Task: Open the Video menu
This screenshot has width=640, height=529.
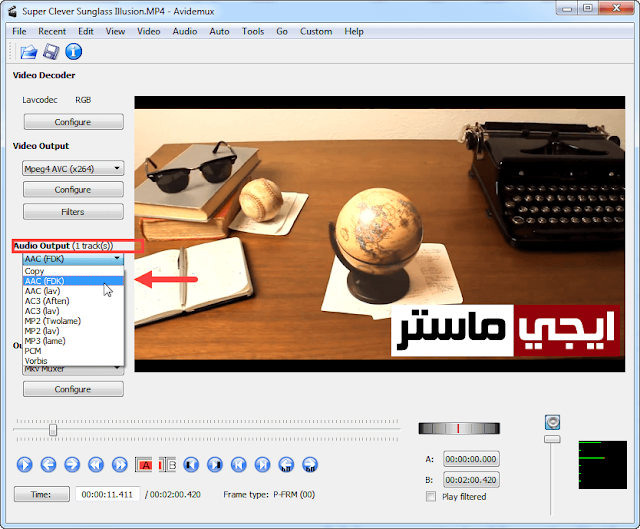Action: pyautogui.click(x=149, y=31)
